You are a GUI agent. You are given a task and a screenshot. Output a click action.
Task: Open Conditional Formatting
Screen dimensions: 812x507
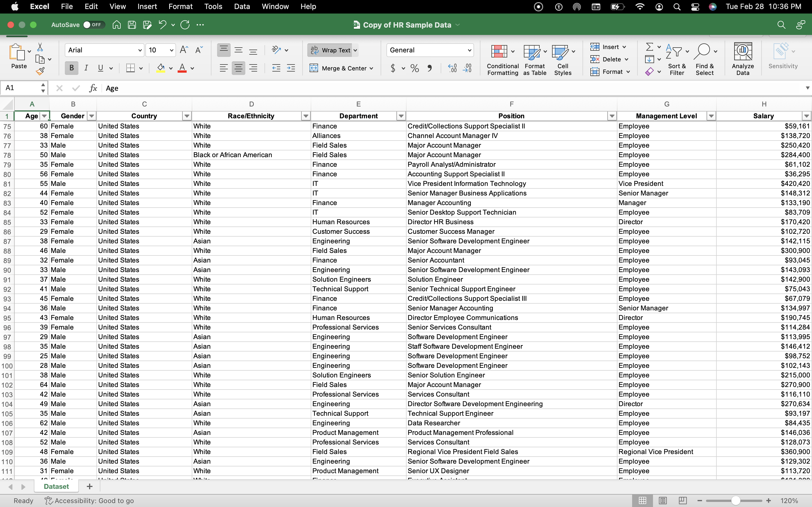click(x=502, y=60)
